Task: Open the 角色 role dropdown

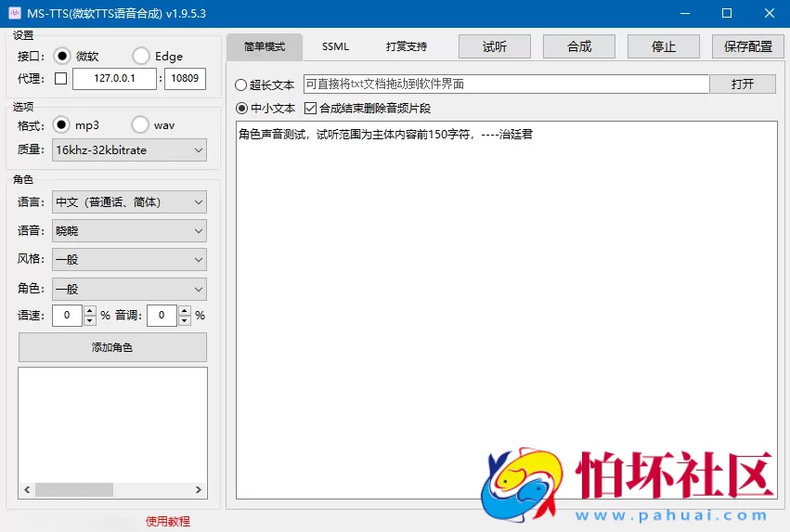Action: [129, 289]
